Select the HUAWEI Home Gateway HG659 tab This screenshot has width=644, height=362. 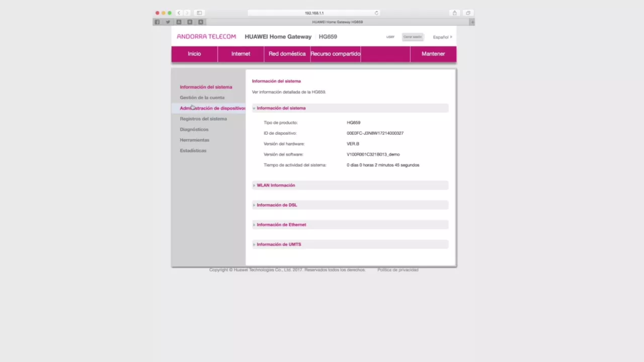(337, 22)
